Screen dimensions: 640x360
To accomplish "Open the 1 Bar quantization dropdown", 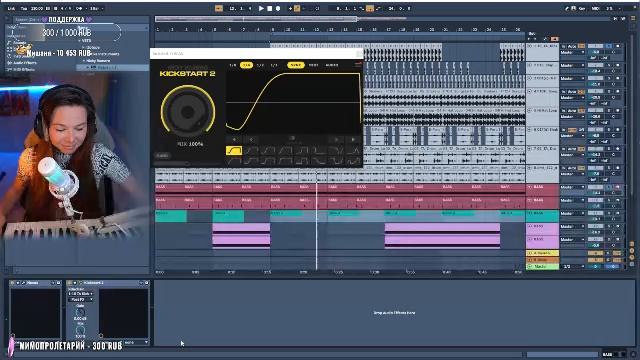I will coord(96,8).
